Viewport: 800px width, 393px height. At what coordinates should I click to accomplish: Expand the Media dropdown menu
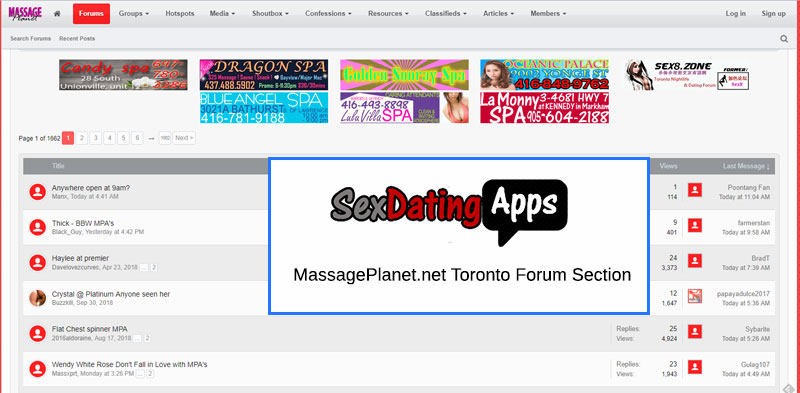click(222, 14)
